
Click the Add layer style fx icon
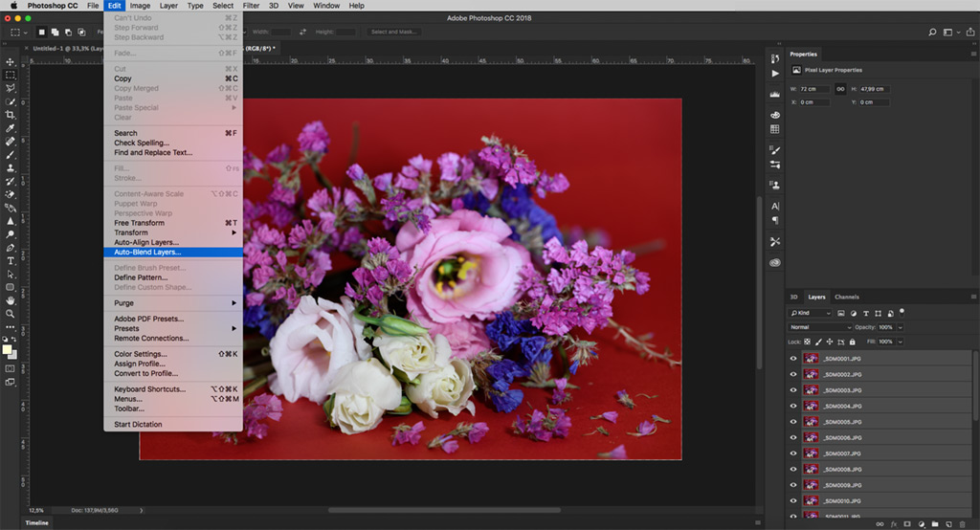coord(893,523)
